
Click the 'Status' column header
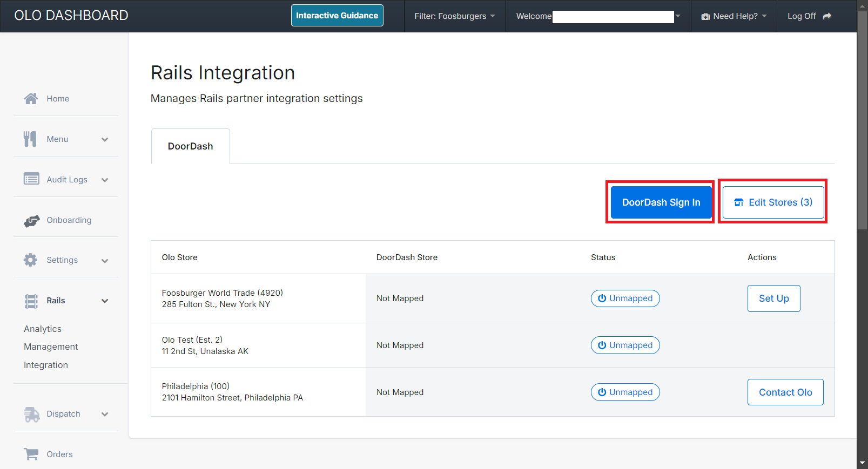pyautogui.click(x=603, y=257)
